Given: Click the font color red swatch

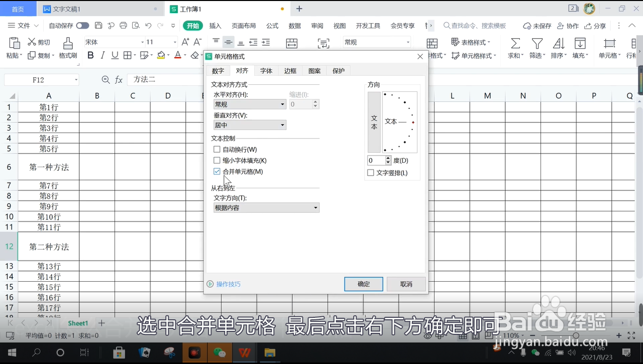Looking at the screenshot, I should pos(177,55).
